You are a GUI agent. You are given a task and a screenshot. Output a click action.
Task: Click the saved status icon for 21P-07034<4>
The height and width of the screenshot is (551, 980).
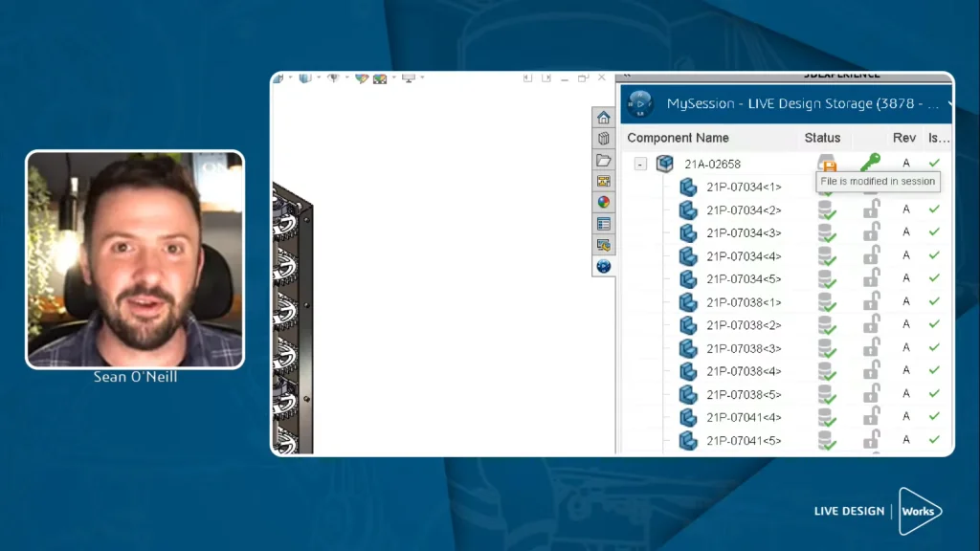(826, 256)
